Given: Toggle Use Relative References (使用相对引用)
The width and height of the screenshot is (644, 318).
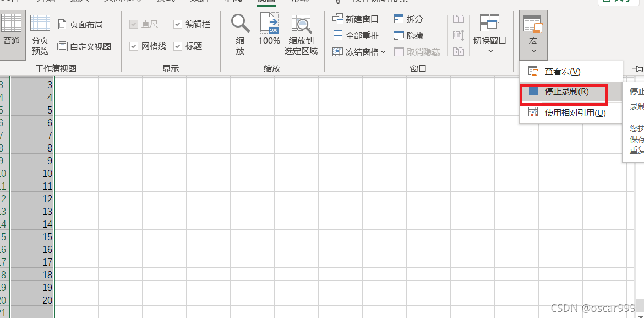Looking at the screenshot, I should (571, 112).
